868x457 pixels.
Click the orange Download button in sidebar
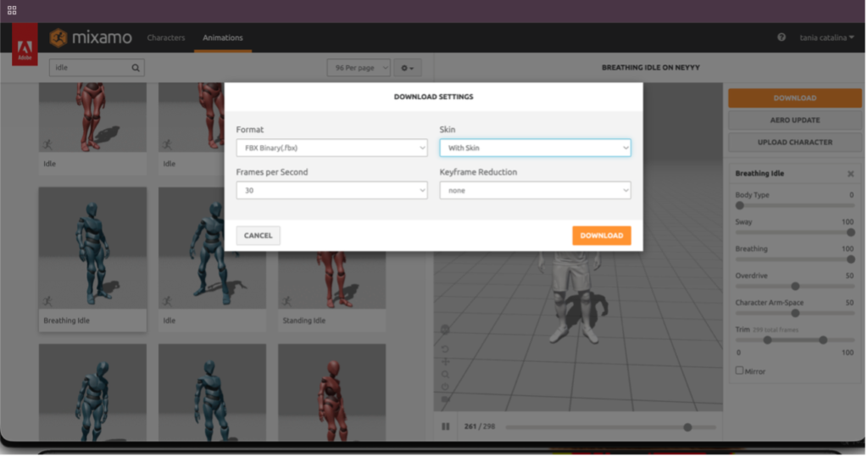pyautogui.click(x=794, y=98)
